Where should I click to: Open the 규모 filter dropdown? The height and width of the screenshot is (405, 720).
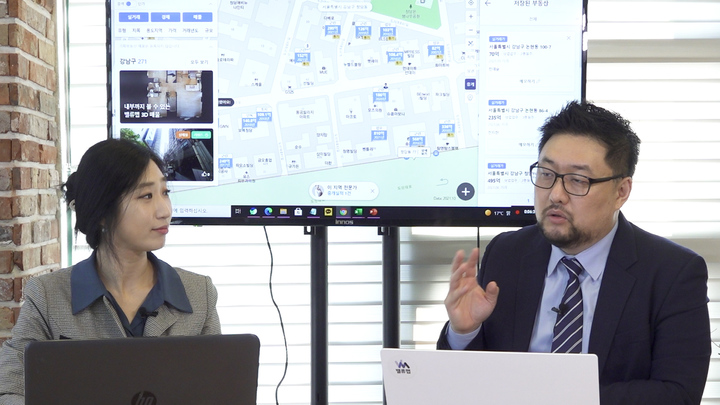click(208, 30)
